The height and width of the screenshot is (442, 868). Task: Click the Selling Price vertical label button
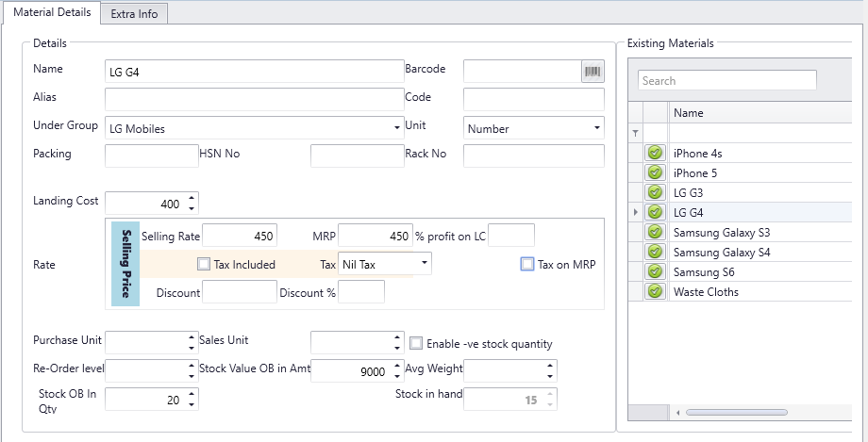125,264
